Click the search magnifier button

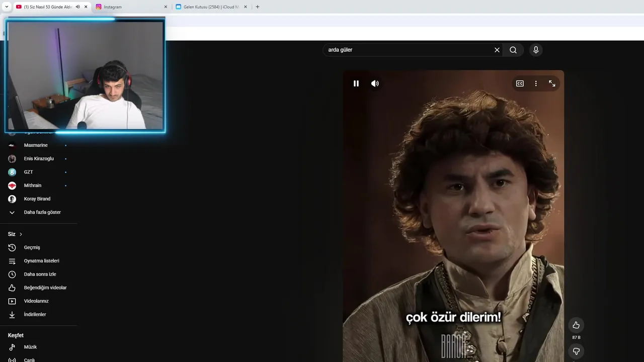[513, 50]
